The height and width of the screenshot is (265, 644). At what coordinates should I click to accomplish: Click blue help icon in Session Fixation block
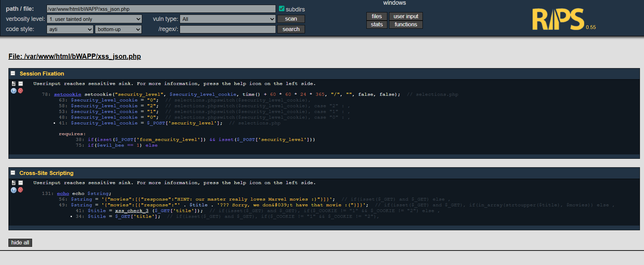14,91
